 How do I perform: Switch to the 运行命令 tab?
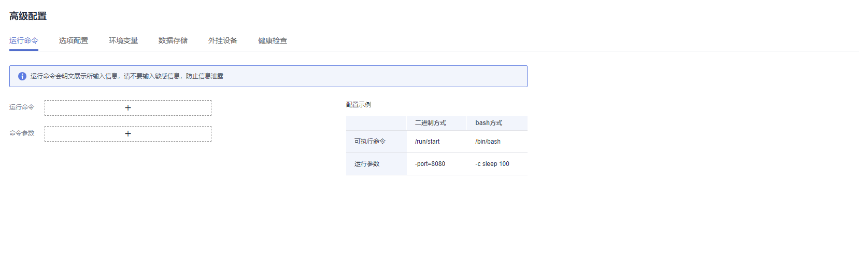tap(24, 40)
